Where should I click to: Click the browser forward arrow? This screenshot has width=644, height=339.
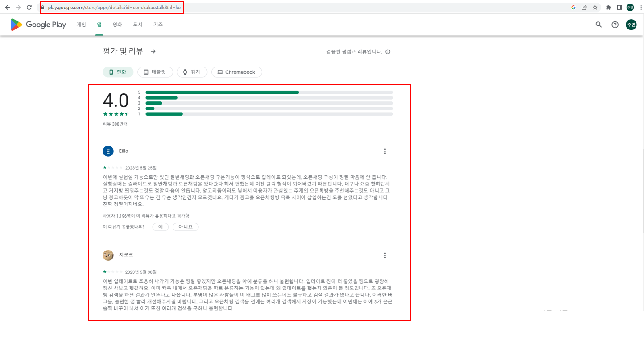click(18, 8)
